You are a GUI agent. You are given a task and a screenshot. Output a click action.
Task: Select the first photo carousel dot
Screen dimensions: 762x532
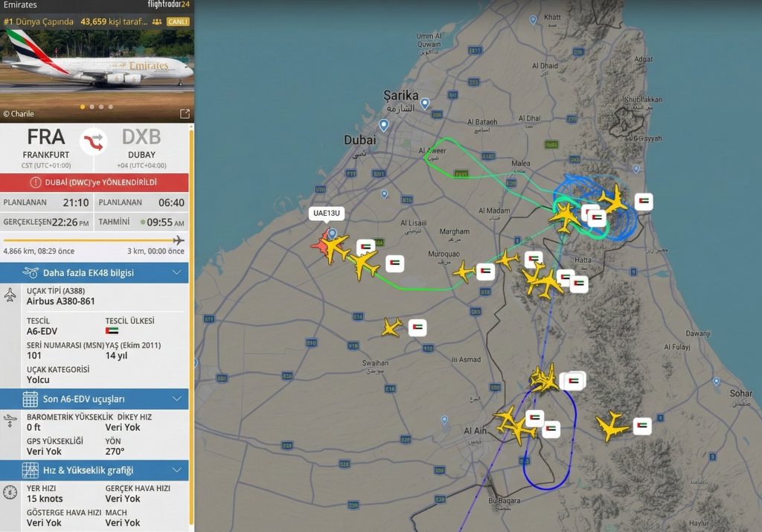[83, 106]
